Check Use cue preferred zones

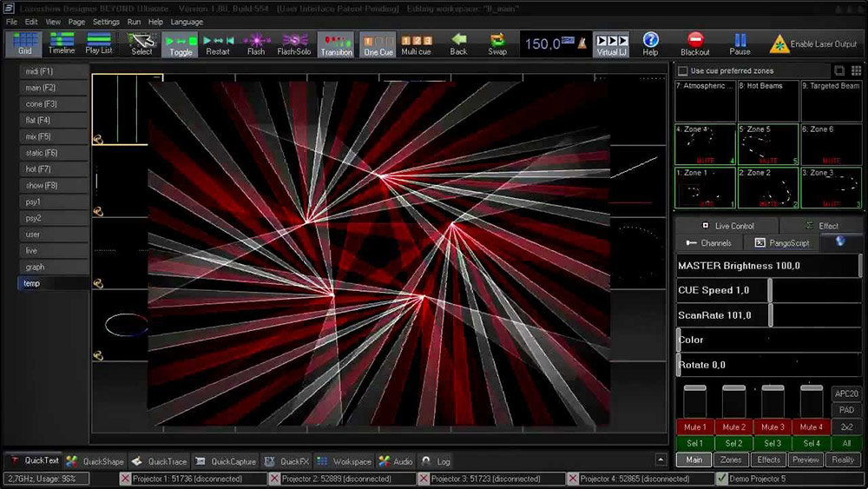point(684,71)
